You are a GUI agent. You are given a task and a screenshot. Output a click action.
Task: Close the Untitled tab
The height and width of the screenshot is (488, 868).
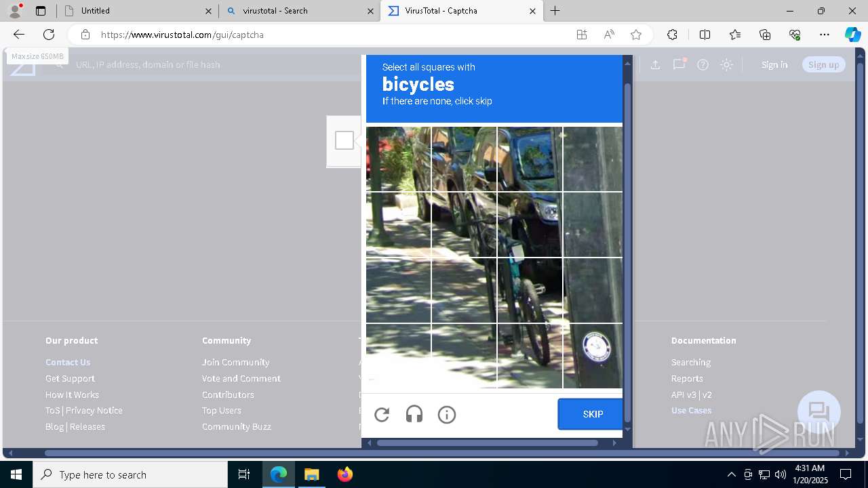[208, 11]
